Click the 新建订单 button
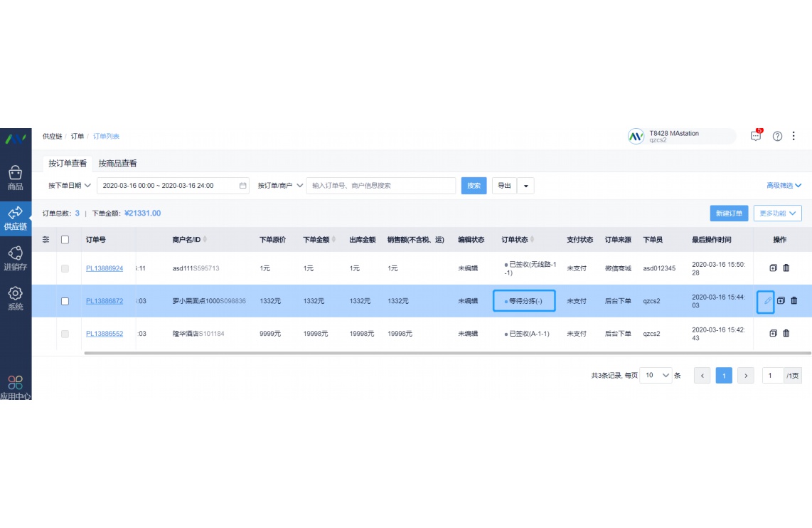812x528 pixels. tap(728, 213)
